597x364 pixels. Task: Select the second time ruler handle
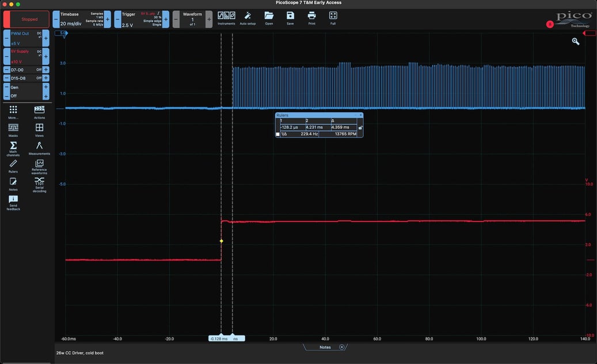click(236, 338)
